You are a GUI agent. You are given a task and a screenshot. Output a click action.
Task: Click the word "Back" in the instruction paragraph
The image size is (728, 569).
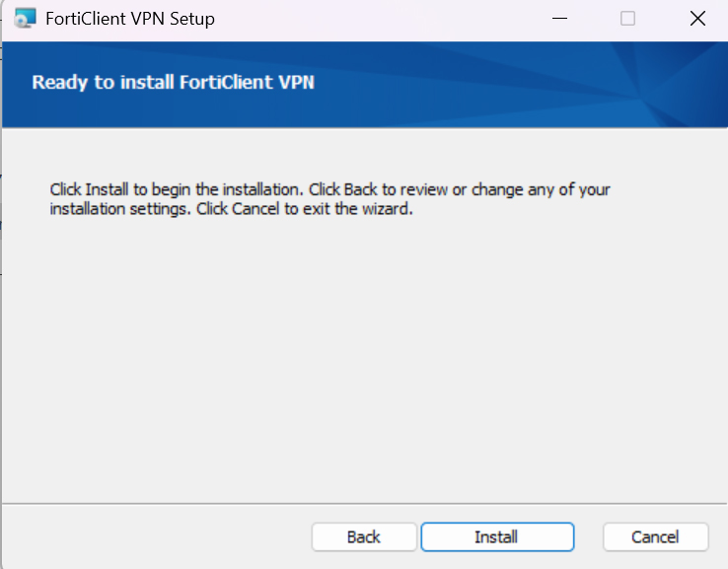click(x=361, y=188)
